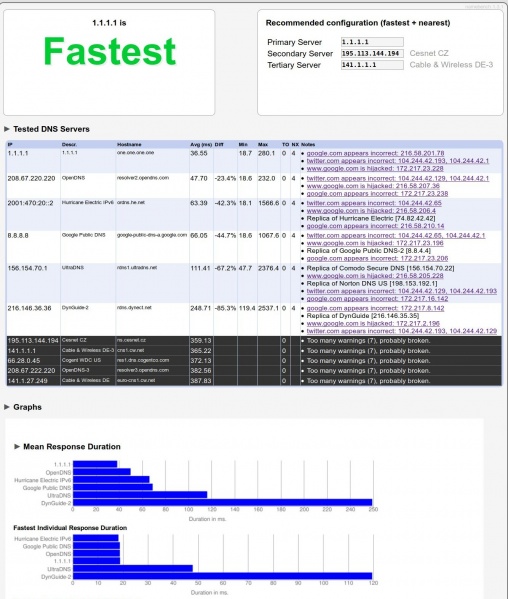Open twitter.com incorrect link in OpenDNS 208.67.220.220 row
508x599 pixels.
[x=398, y=178]
